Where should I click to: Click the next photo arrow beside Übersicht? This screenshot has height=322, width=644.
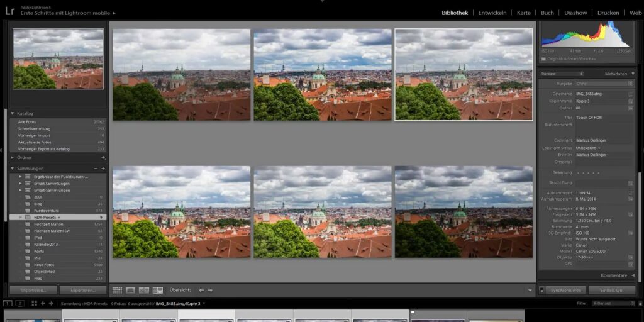210,290
